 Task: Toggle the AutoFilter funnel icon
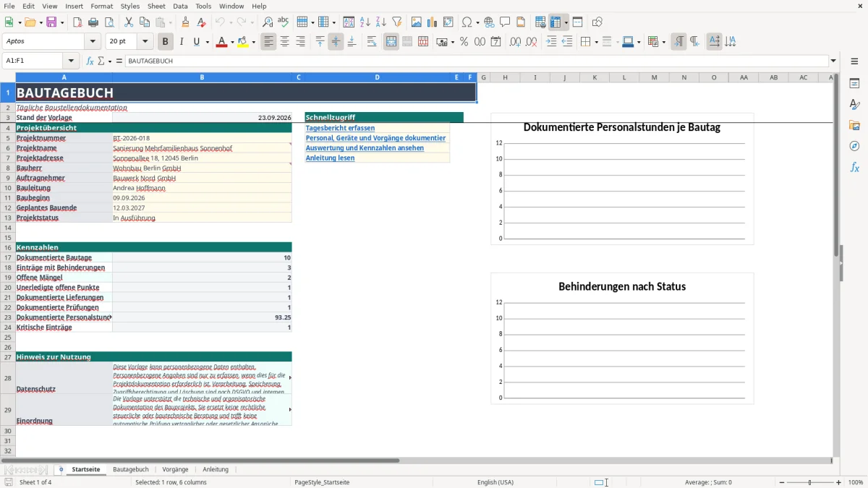(x=397, y=22)
